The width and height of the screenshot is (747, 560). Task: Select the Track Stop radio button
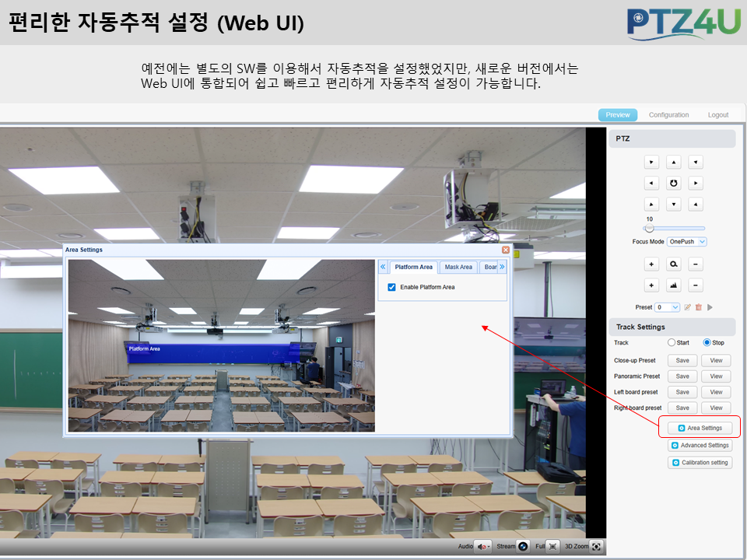(x=707, y=342)
